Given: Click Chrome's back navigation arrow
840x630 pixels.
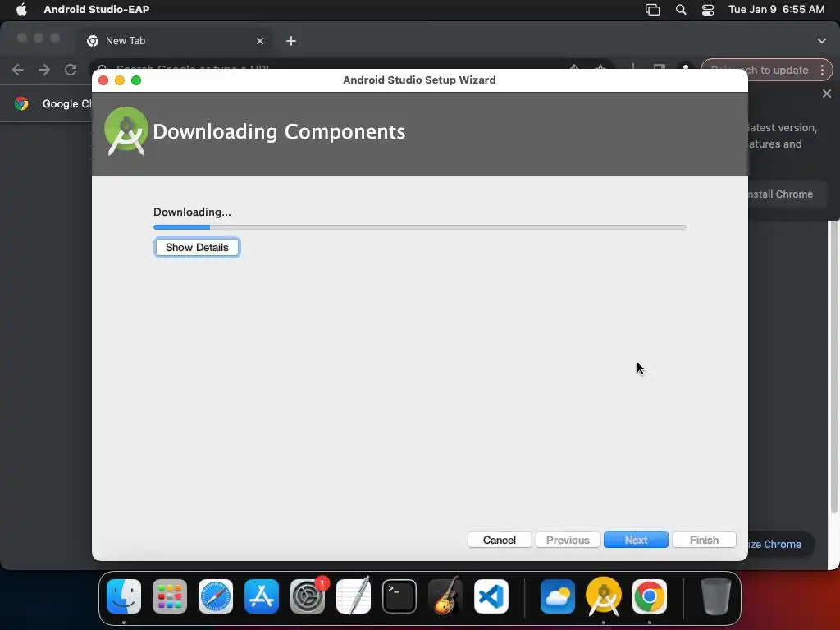Looking at the screenshot, I should [x=18, y=70].
